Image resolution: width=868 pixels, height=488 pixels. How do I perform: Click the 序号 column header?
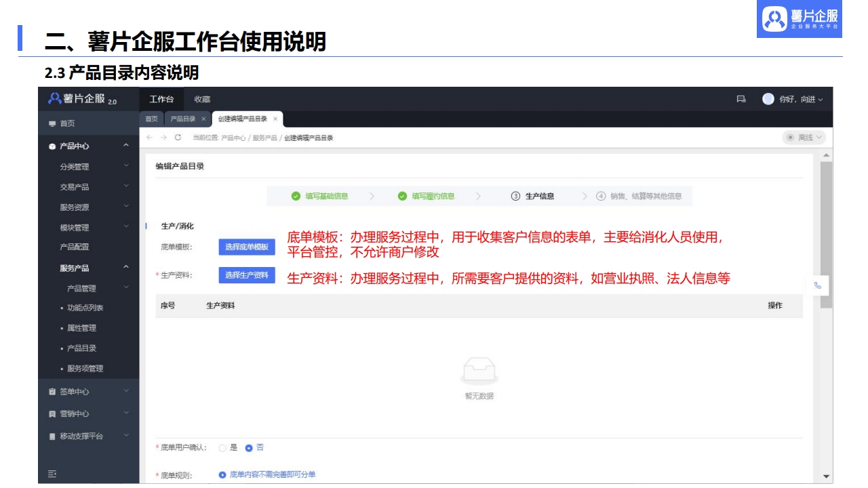click(167, 306)
